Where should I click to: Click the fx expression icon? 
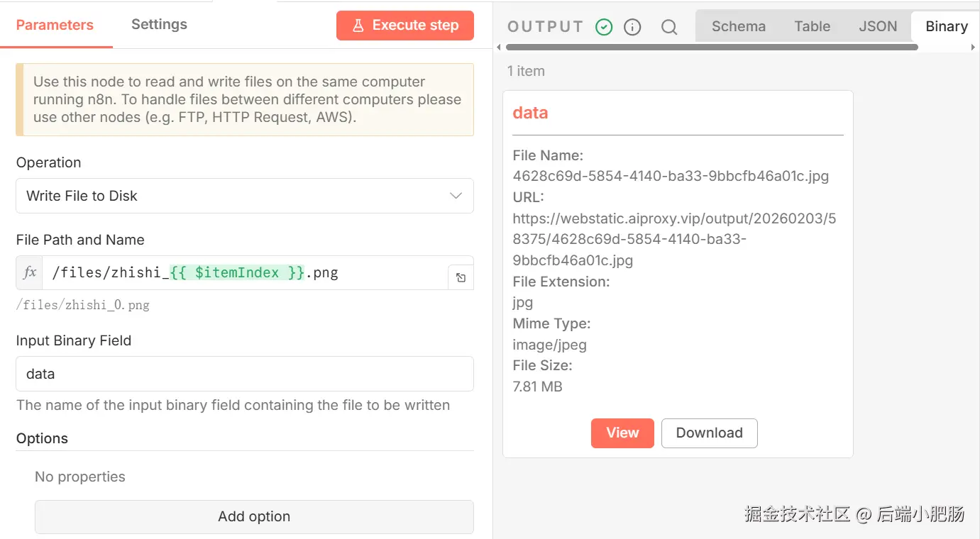(x=30, y=273)
